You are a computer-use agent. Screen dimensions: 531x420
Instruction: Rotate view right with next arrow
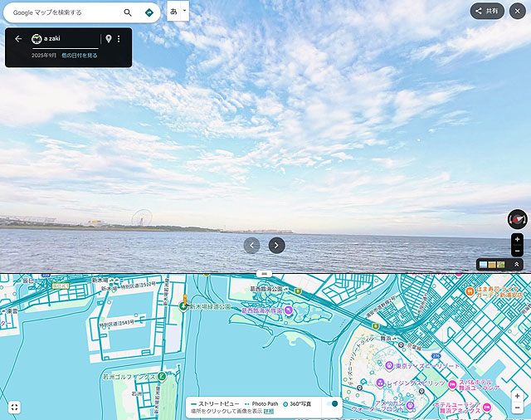click(277, 245)
